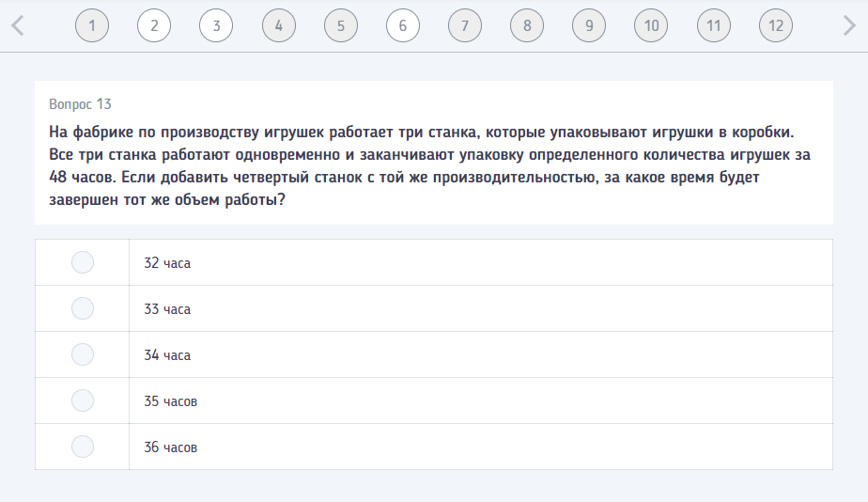The image size is (868, 502).
Task: Select 36 часов radio button
Action: tap(83, 446)
